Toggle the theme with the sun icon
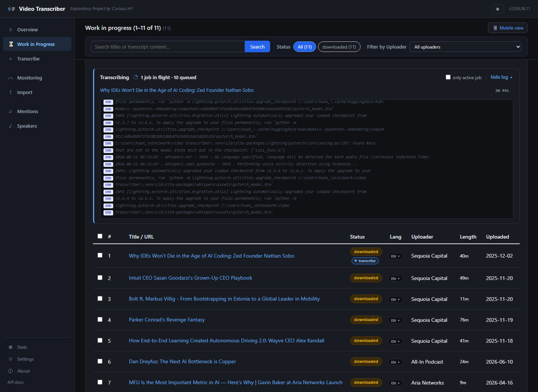This screenshot has width=538, height=392. [498, 9]
